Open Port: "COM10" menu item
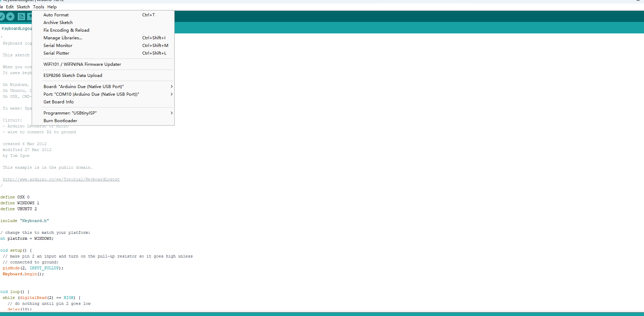The image size is (644, 316). click(x=103, y=94)
